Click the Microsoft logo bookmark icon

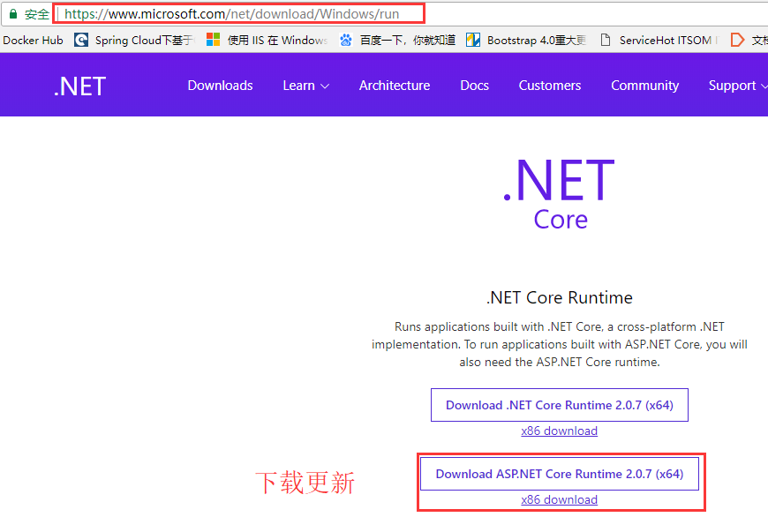(213, 40)
